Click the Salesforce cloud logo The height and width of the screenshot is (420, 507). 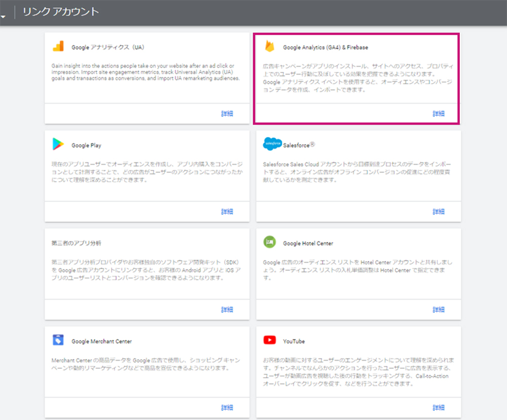272,144
